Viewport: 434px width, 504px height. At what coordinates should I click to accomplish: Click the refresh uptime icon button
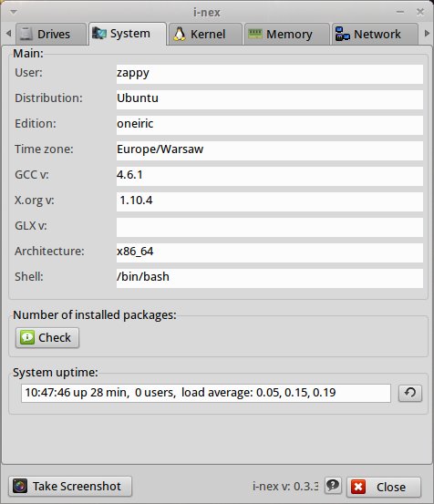point(410,393)
